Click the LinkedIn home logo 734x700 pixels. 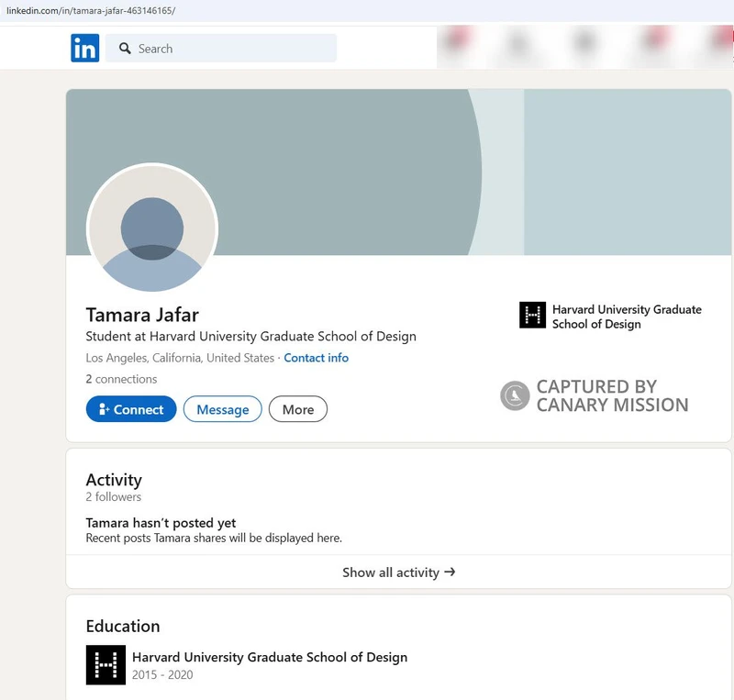[83, 48]
